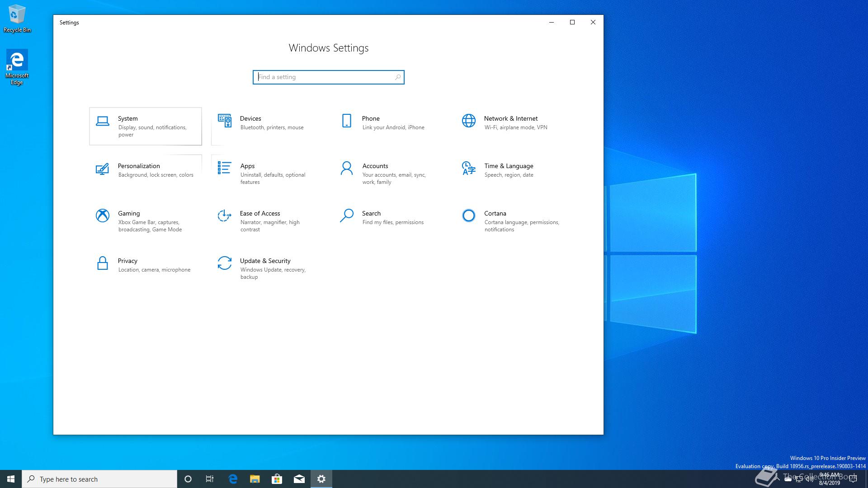Open Cortana circle icon in Settings

tap(469, 216)
